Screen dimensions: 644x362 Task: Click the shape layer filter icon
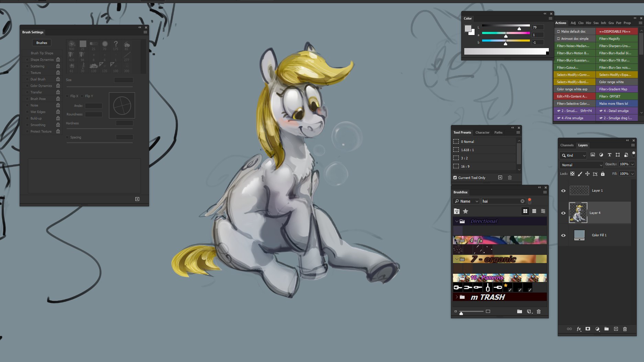pos(618,155)
